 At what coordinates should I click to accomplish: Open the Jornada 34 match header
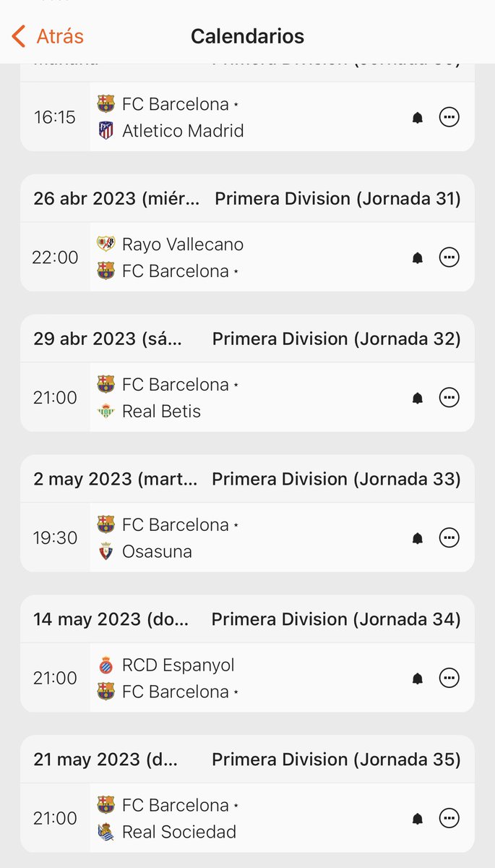247,619
